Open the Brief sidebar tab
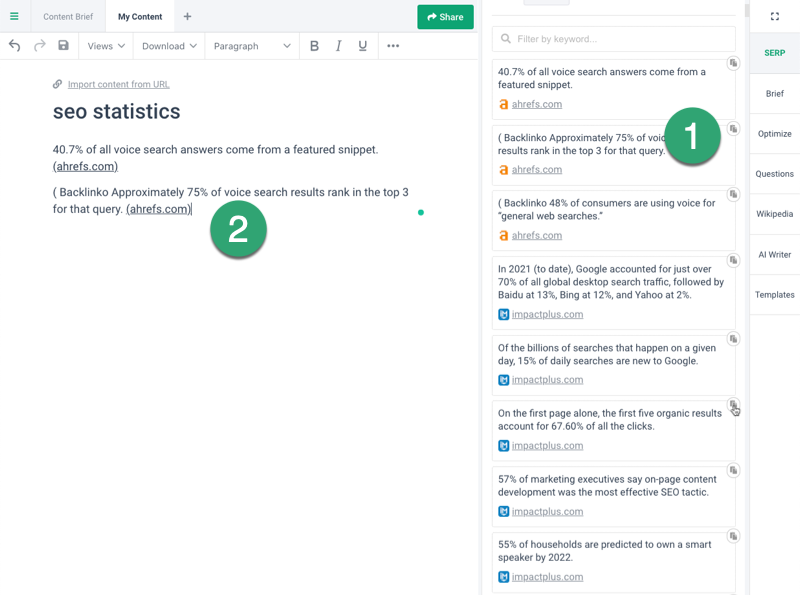The width and height of the screenshot is (800, 595). (774, 93)
